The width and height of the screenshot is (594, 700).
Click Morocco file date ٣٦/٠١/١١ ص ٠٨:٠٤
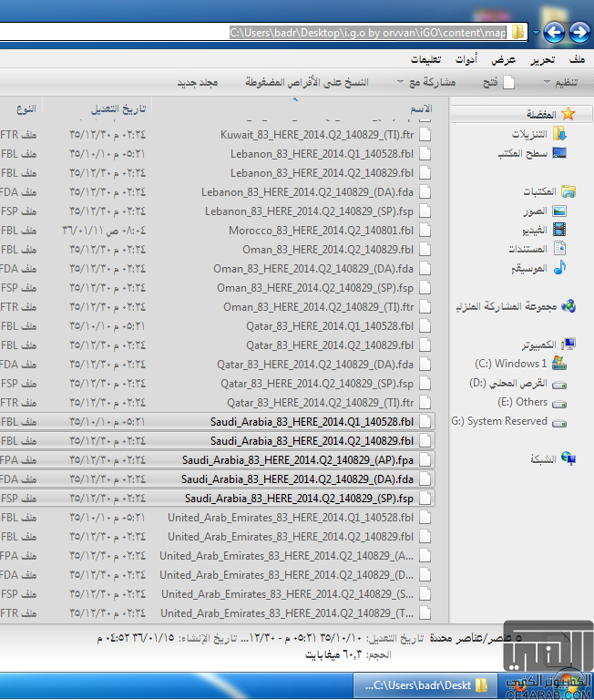pos(104,231)
